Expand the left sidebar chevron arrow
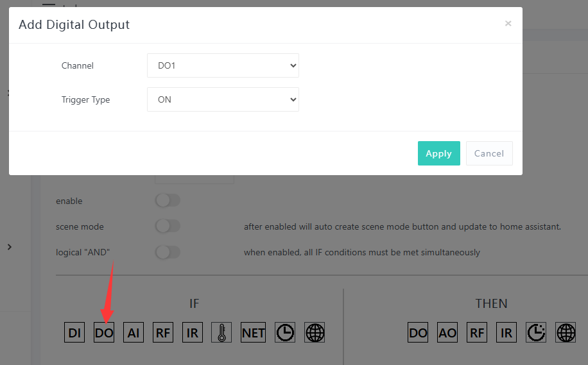 click(x=9, y=247)
